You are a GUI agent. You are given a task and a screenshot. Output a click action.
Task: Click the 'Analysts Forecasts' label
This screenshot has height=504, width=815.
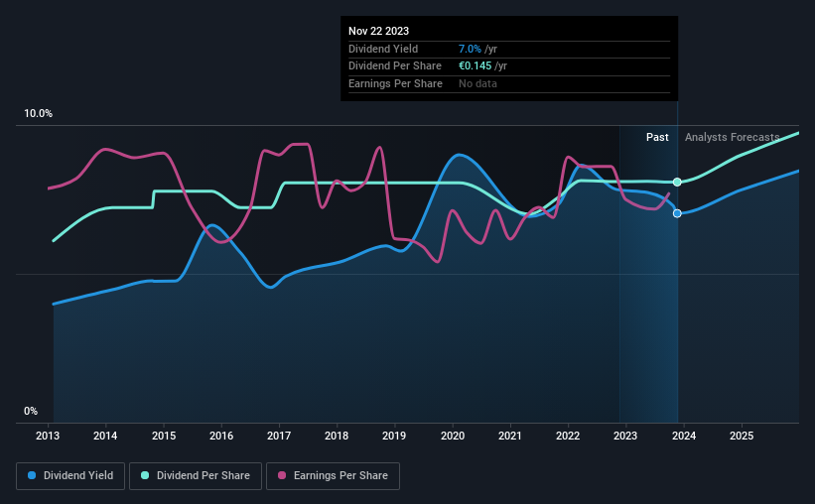click(732, 137)
